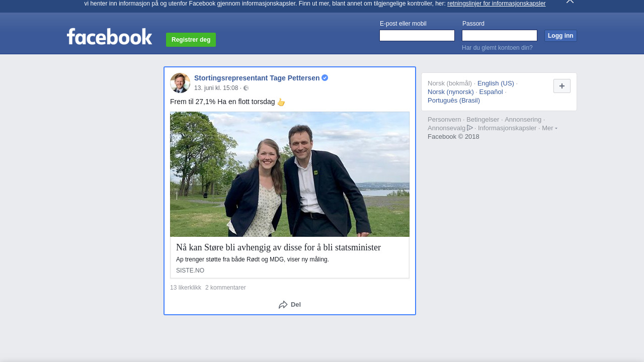The width and height of the screenshot is (644, 362).
Task: Add another language with the plus button
Action: pyautogui.click(x=562, y=86)
